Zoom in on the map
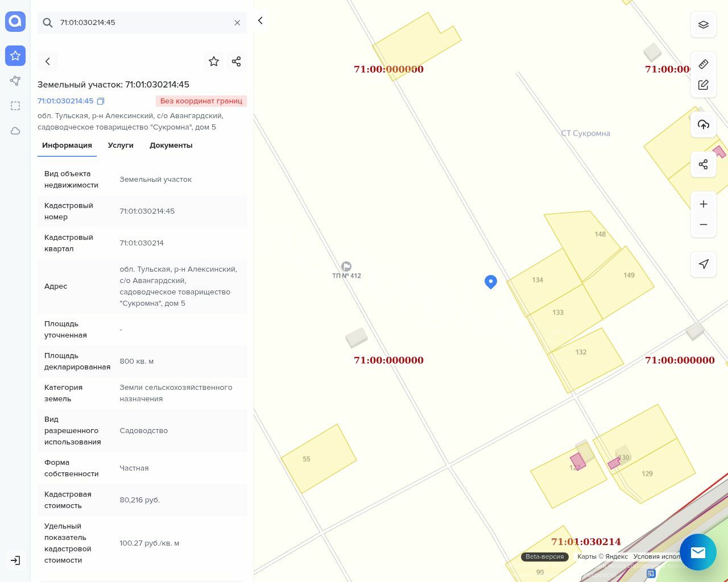The image size is (728, 582). click(x=704, y=204)
